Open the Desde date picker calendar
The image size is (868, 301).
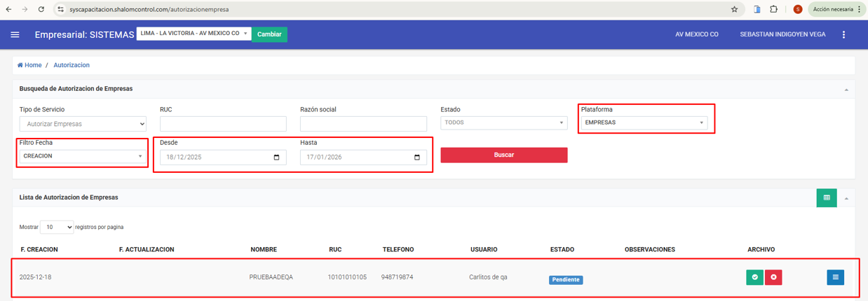pyautogui.click(x=276, y=157)
